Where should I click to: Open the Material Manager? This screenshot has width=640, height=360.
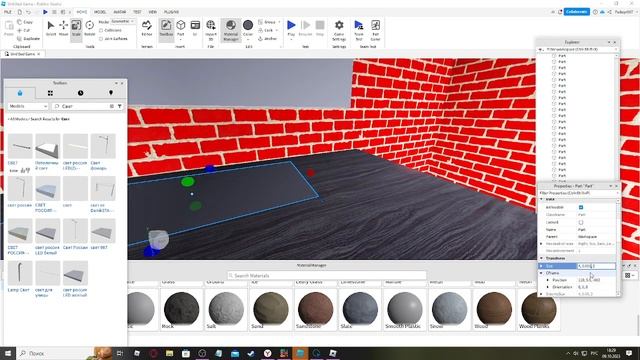pyautogui.click(x=231, y=29)
